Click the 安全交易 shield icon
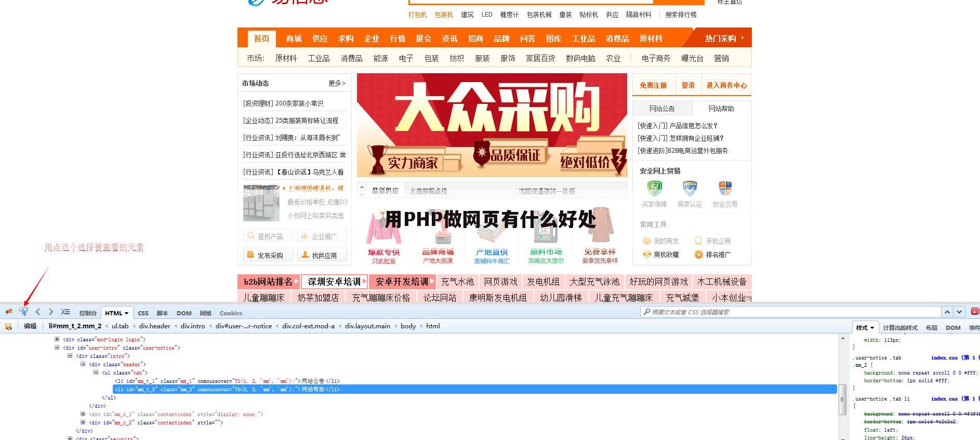The height and width of the screenshot is (440, 980). 725,188
